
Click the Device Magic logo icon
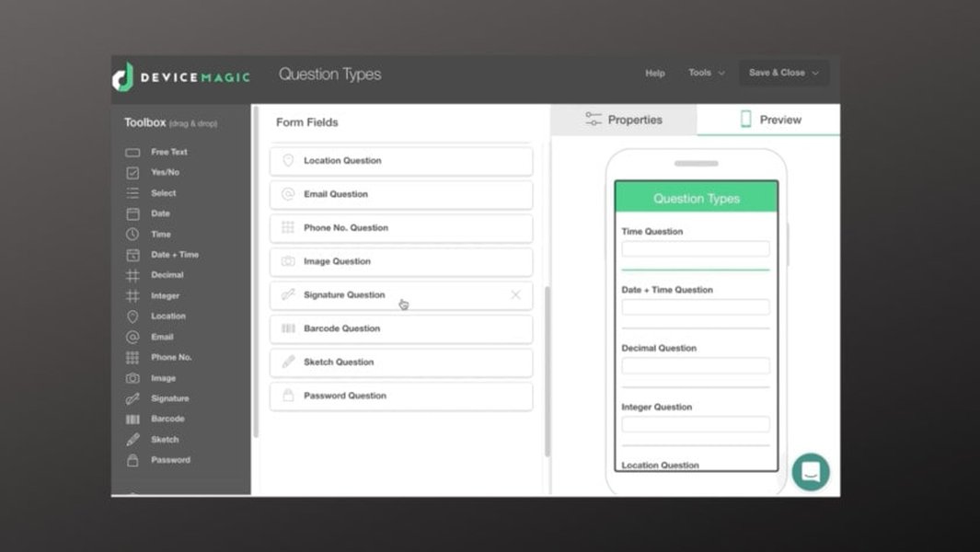[x=123, y=77]
